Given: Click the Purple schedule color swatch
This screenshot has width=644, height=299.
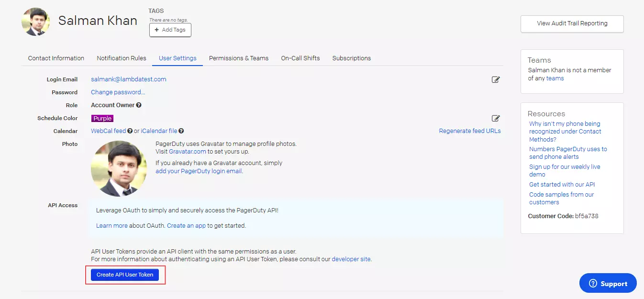Looking at the screenshot, I should point(102,118).
